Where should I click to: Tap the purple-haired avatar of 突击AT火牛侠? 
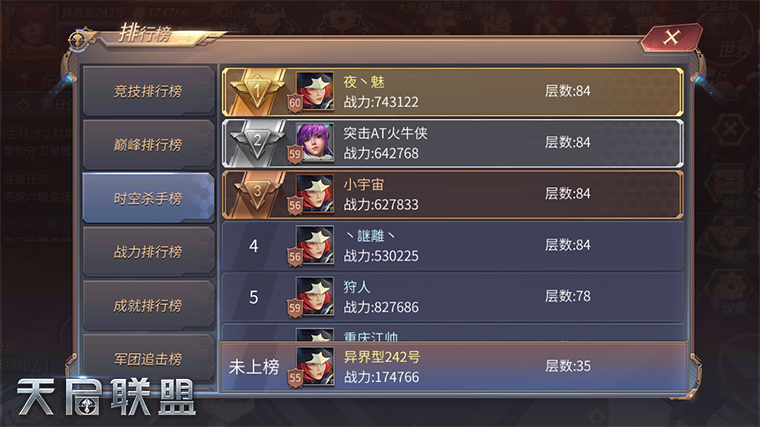[x=315, y=142]
